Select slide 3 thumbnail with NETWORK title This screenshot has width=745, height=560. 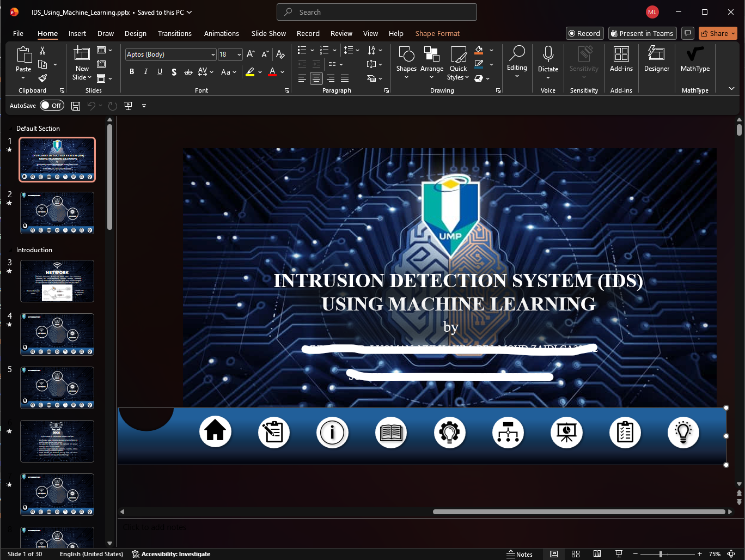pos(57,281)
